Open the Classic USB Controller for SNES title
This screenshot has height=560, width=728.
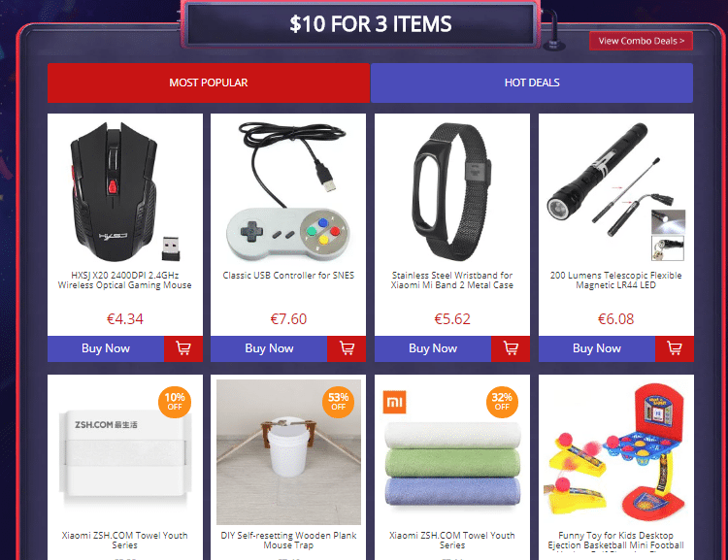pos(288,276)
